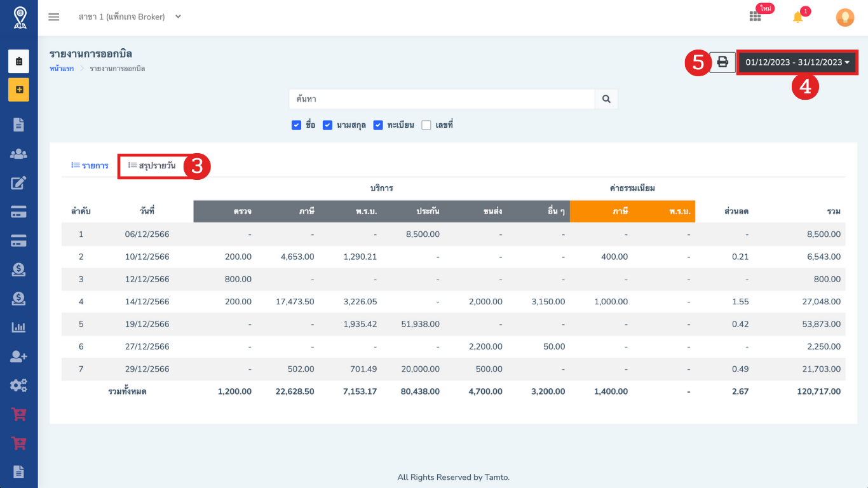Select the date cell 06/12/2566
868x488 pixels.
pyautogui.click(x=147, y=234)
